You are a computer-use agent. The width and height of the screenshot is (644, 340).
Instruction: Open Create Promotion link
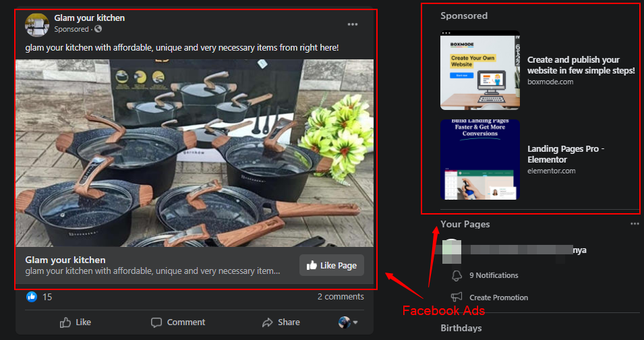[x=498, y=297]
